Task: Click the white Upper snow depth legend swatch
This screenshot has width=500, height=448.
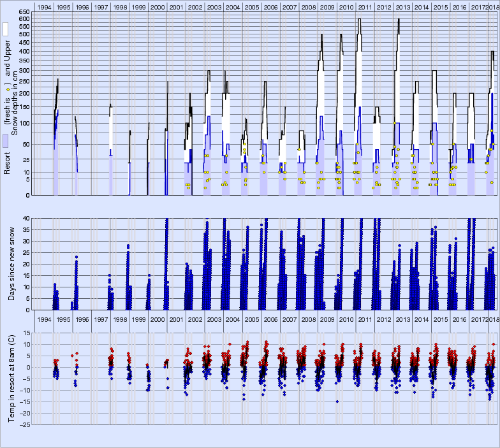Action: (x=5, y=29)
